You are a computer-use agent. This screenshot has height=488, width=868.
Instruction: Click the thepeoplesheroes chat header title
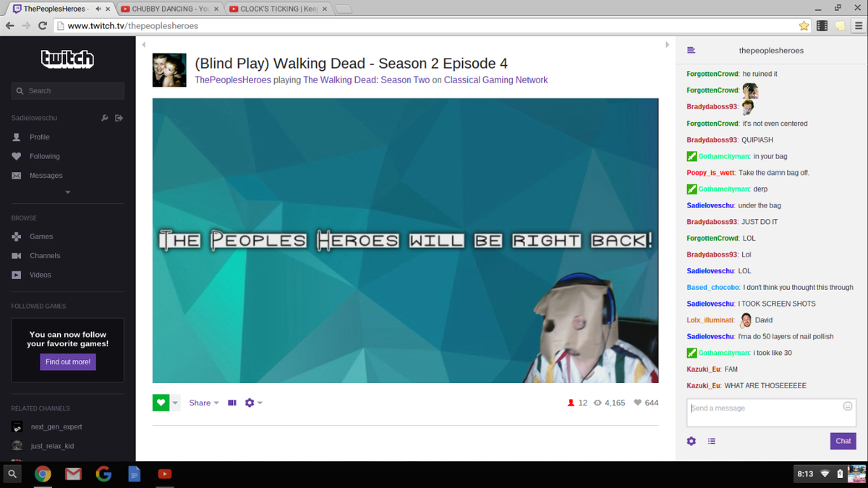click(771, 51)
